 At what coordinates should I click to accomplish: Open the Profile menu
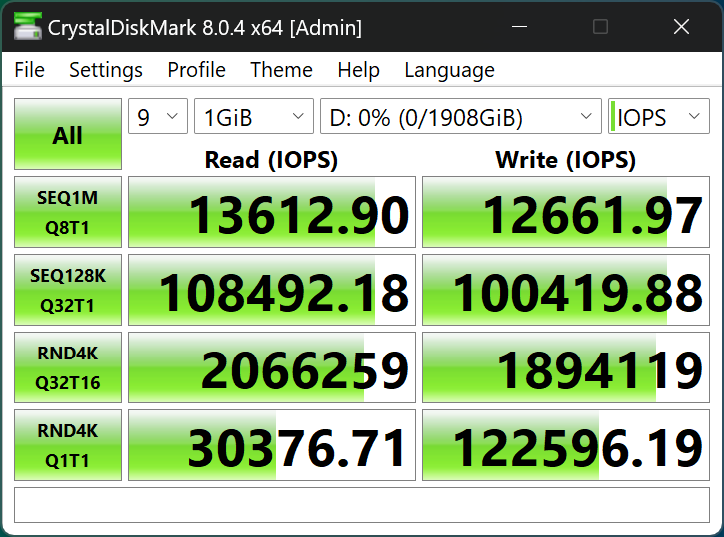tap(196, 70)
